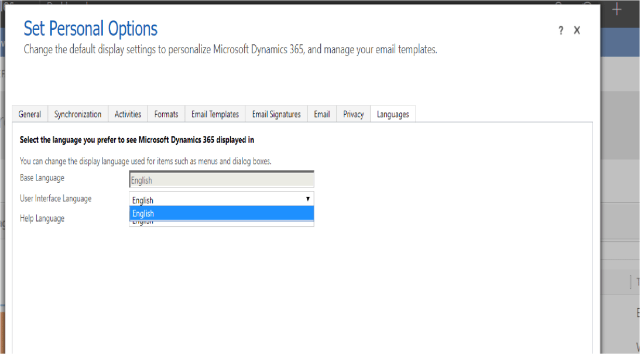
Task: Select the Languages tab
Action: [393, 114]
